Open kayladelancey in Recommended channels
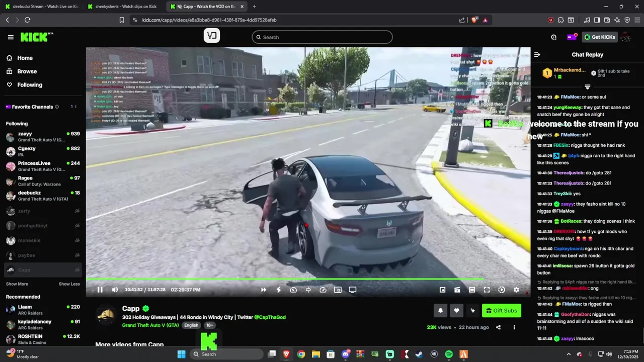The height and width of the screenshot is (362, 644). point(43,324)
